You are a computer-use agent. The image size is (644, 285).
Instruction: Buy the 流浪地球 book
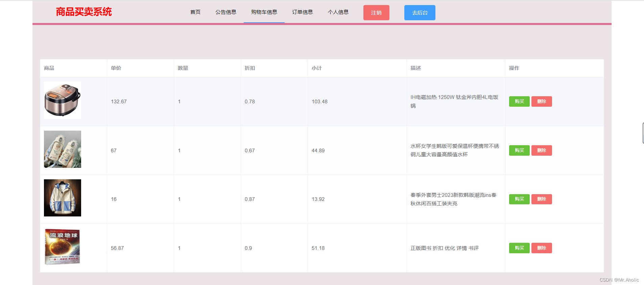(519, 248)
